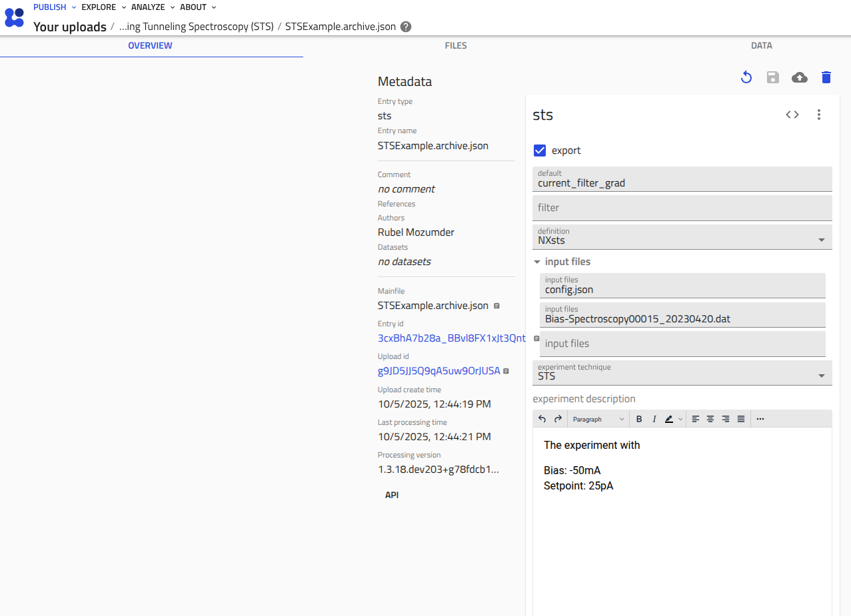Switch to the FILES tab
Viewport: 851px width, 616px height.
(456, 46)
